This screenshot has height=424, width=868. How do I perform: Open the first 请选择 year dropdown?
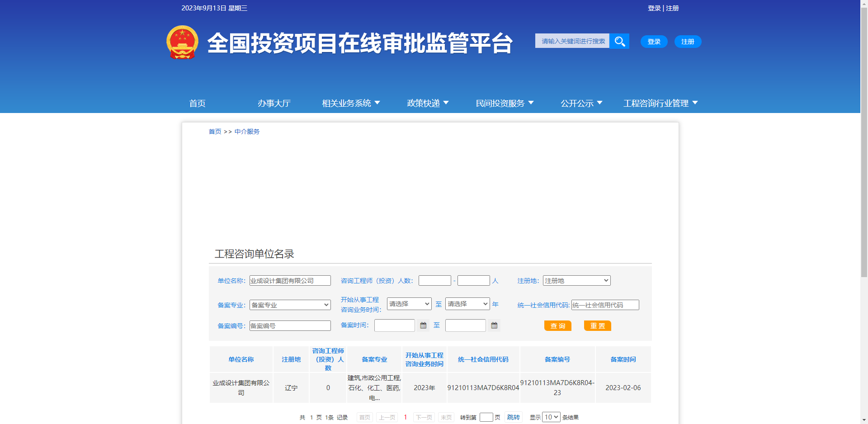click(x=409, y=304)
